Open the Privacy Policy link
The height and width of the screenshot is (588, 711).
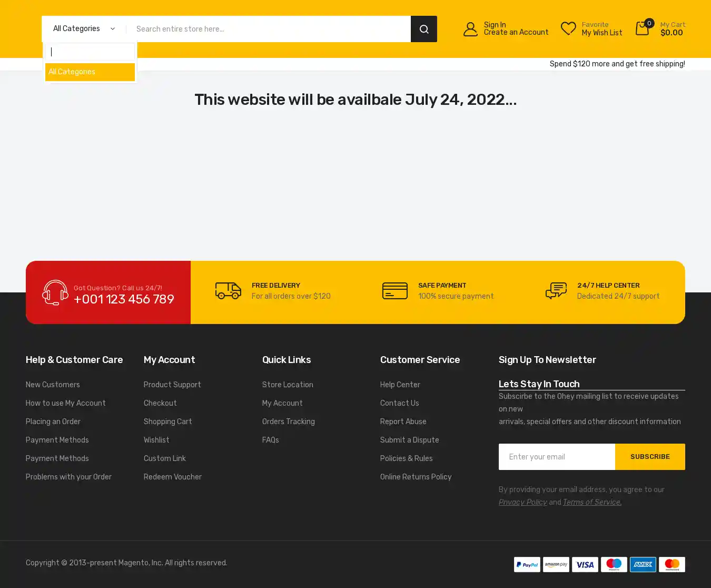tap(522, 502)
